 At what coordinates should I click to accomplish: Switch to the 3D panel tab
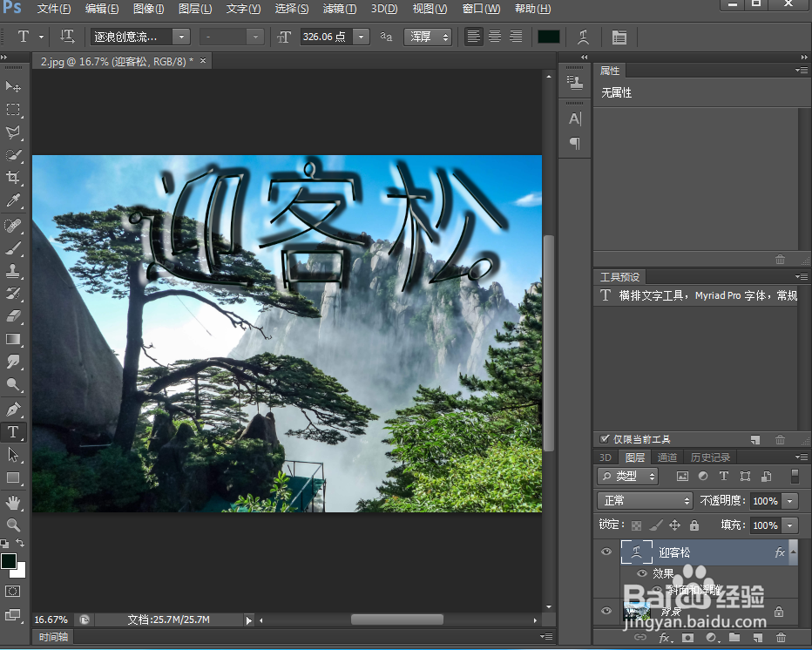605,457
